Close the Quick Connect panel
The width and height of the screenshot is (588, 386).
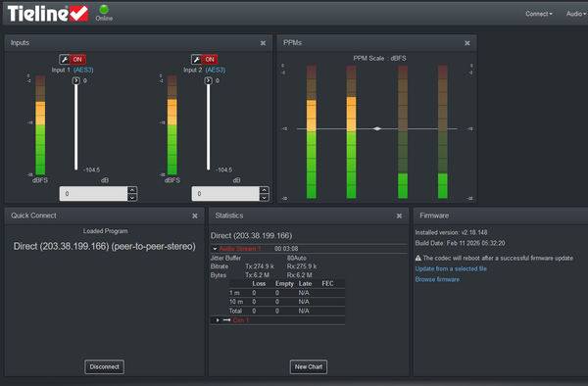coord(195,216)
